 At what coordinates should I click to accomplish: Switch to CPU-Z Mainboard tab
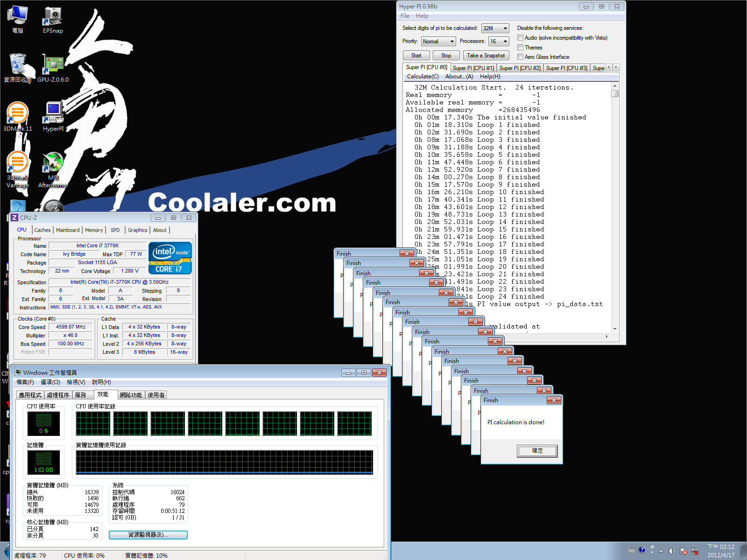tap(68, 230)
